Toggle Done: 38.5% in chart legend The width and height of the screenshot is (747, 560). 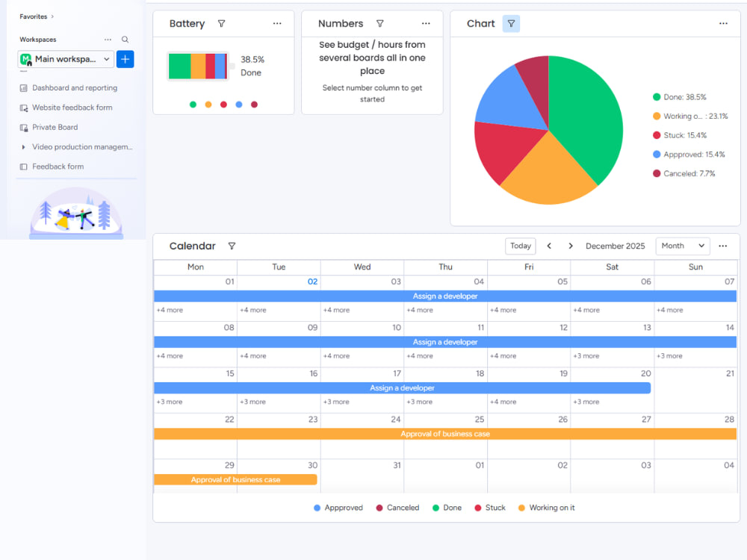tap(679, 97)
